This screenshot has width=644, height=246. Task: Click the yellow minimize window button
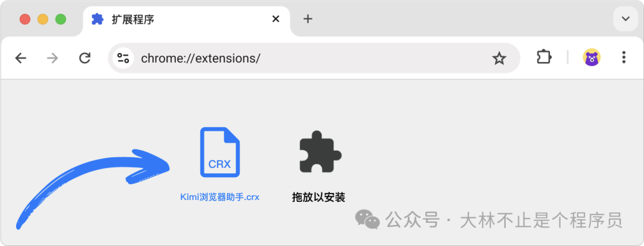point(43,19)
